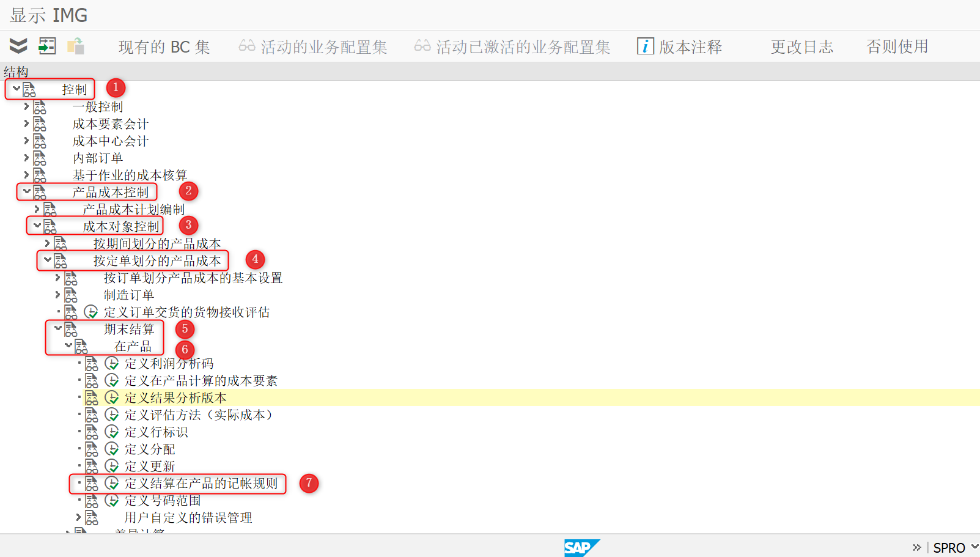Open documentation icon for 定义行标识

coord(92,432)
